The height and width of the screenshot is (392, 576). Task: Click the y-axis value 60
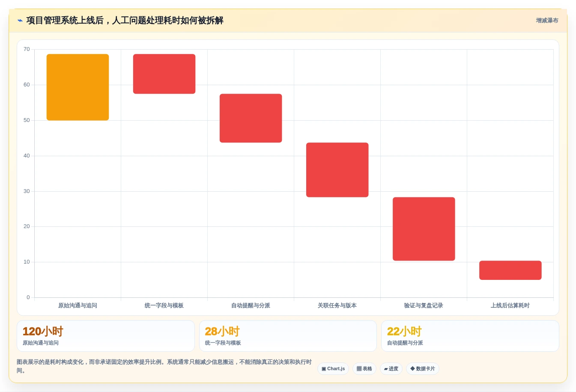point(27,85)
